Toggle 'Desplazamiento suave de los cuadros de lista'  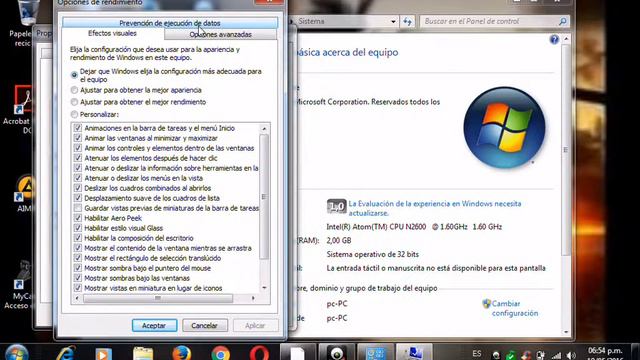[x=78, y=198]
